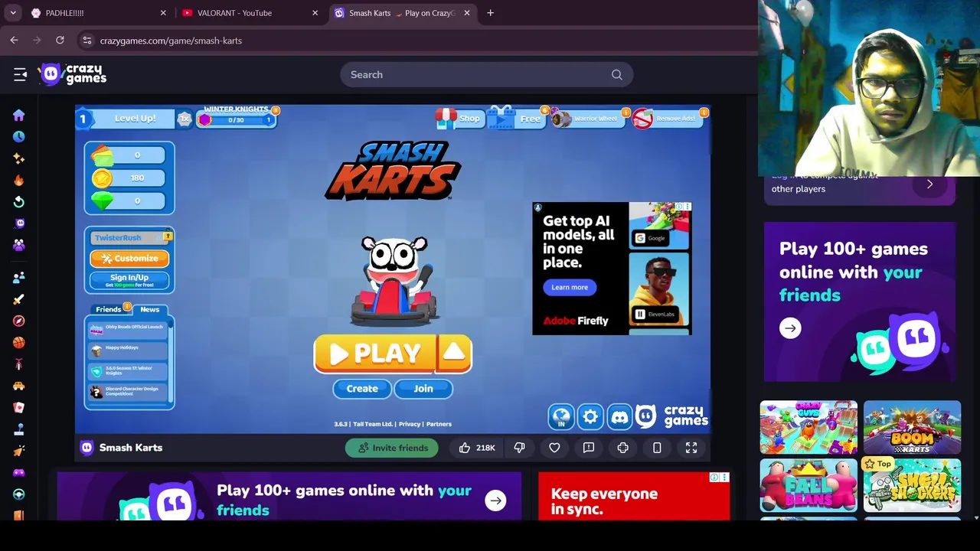Viewport: 980px width, 551px height.
Task: Click the coins counter showing 180
Action: coord(128,178)
